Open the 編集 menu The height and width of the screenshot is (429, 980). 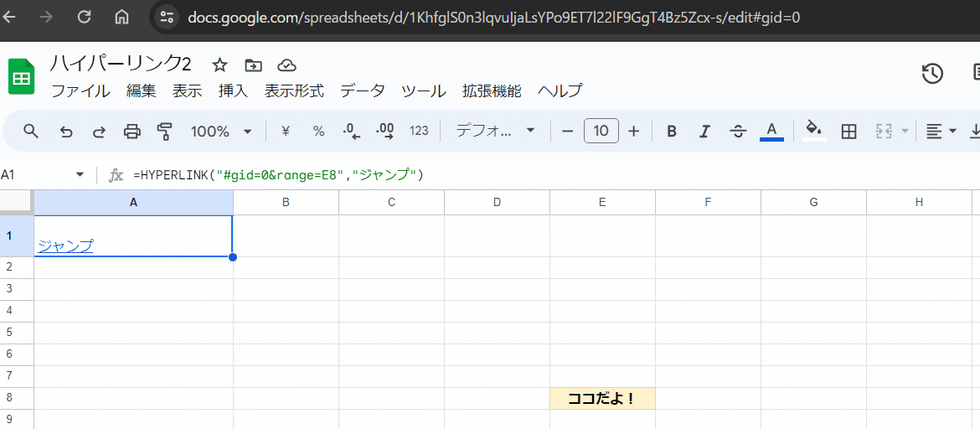tap(141, 91)
